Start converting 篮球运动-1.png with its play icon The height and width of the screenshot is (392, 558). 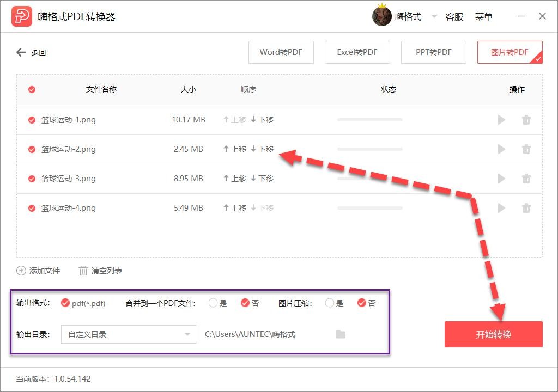click(x=501, y=120)
